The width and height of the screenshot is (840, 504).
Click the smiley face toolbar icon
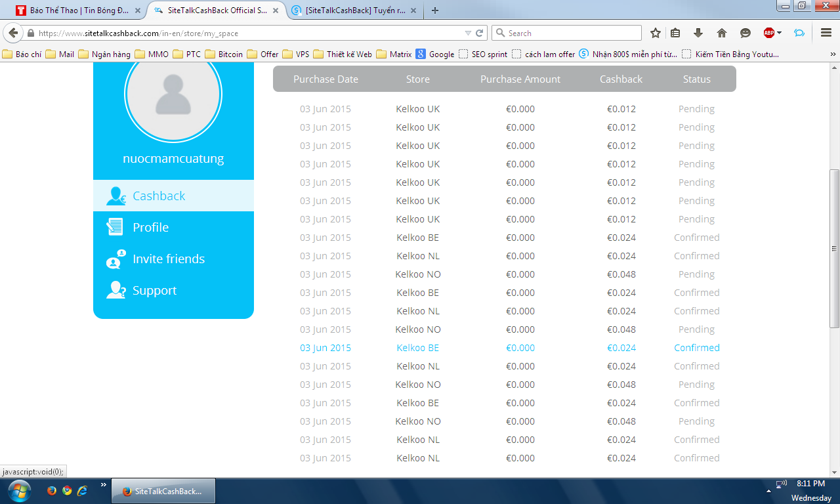745,33
